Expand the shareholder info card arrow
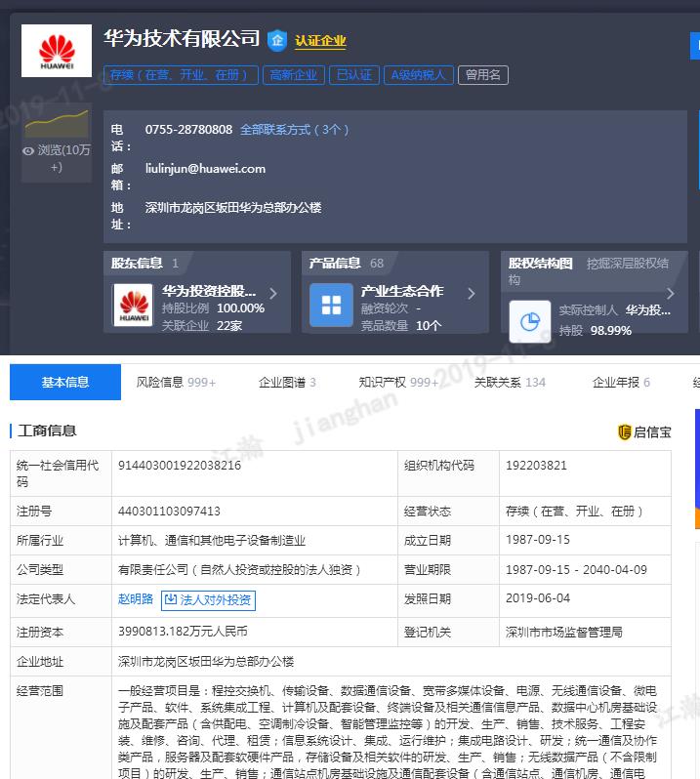Screen dimensions: 700x779 coord(273,294)
